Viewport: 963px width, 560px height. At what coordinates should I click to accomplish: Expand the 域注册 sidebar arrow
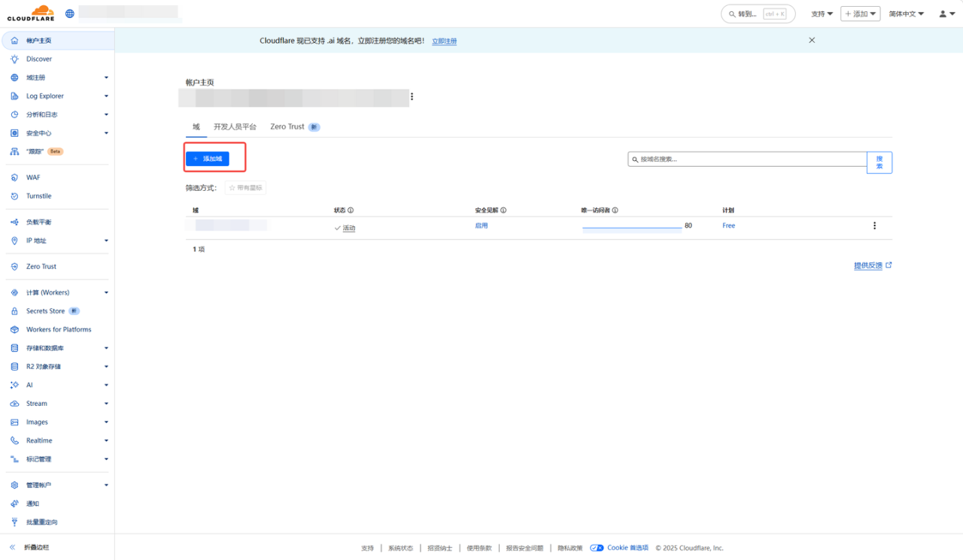(x=106, y=77)
